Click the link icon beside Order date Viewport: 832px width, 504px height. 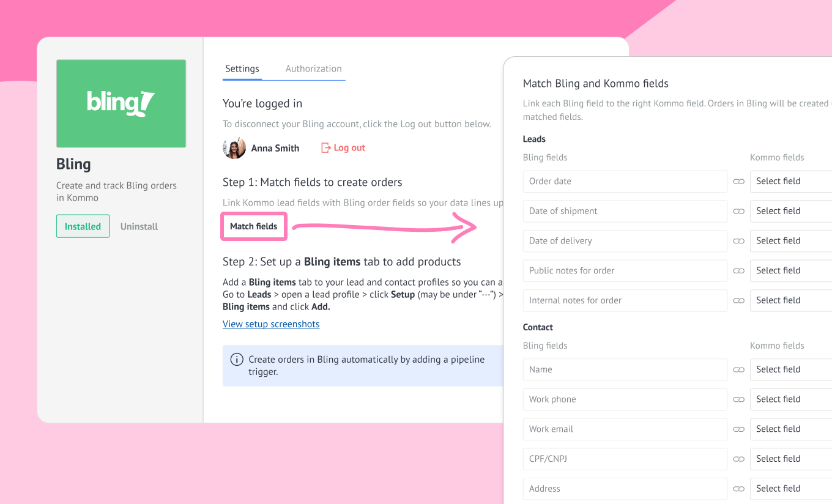[738, 182]
